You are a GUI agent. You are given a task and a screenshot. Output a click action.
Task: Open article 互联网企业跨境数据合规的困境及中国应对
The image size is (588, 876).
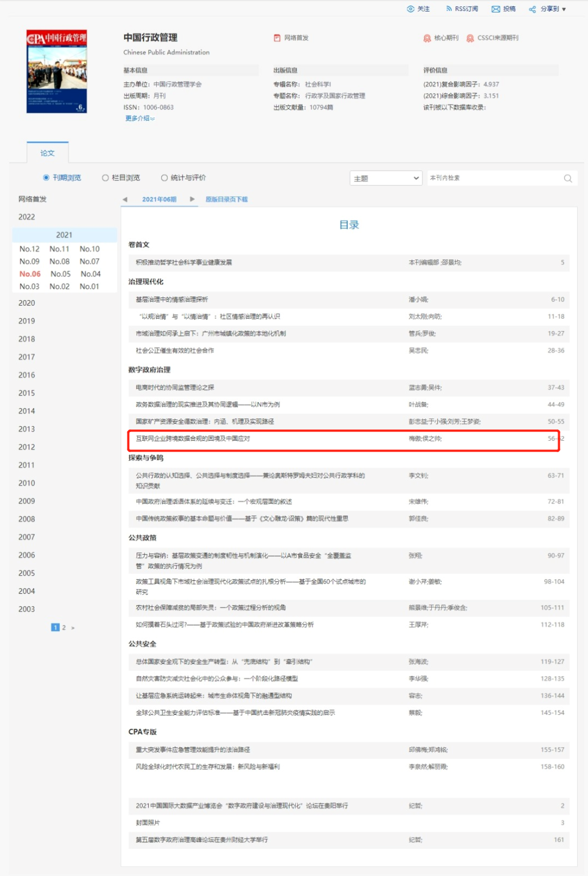pos(193,439)
